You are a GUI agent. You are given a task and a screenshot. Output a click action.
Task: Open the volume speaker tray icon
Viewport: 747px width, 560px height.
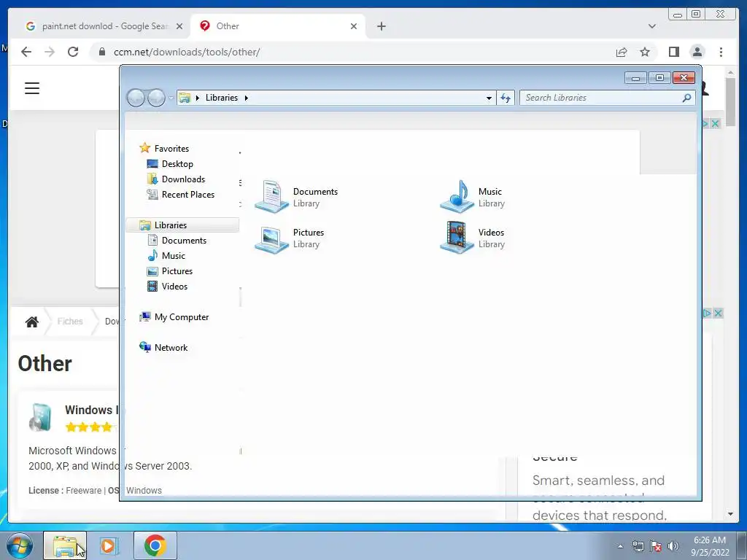point(673,546)
